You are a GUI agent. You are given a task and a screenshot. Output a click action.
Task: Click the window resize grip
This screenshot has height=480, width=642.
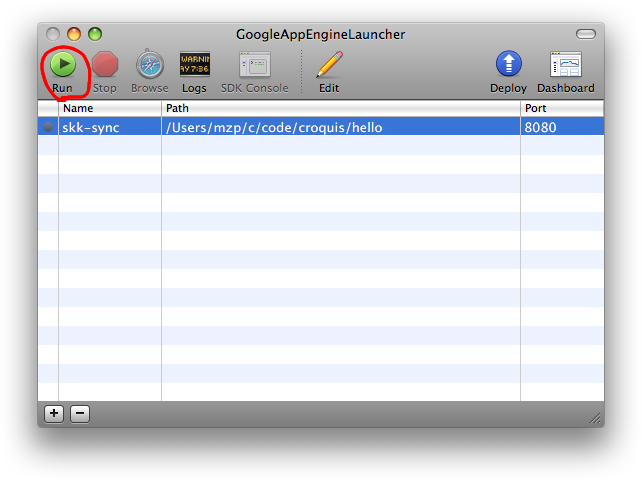[595, 418]
